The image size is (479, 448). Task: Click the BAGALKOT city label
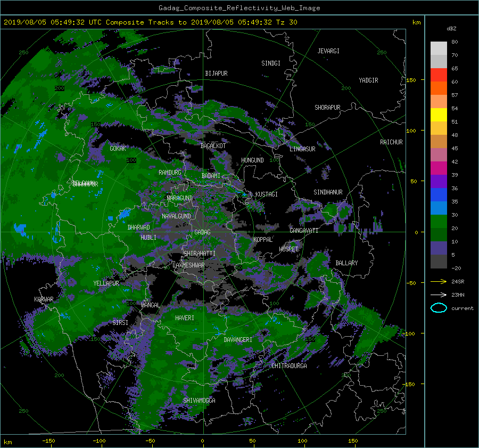[213, 146]
